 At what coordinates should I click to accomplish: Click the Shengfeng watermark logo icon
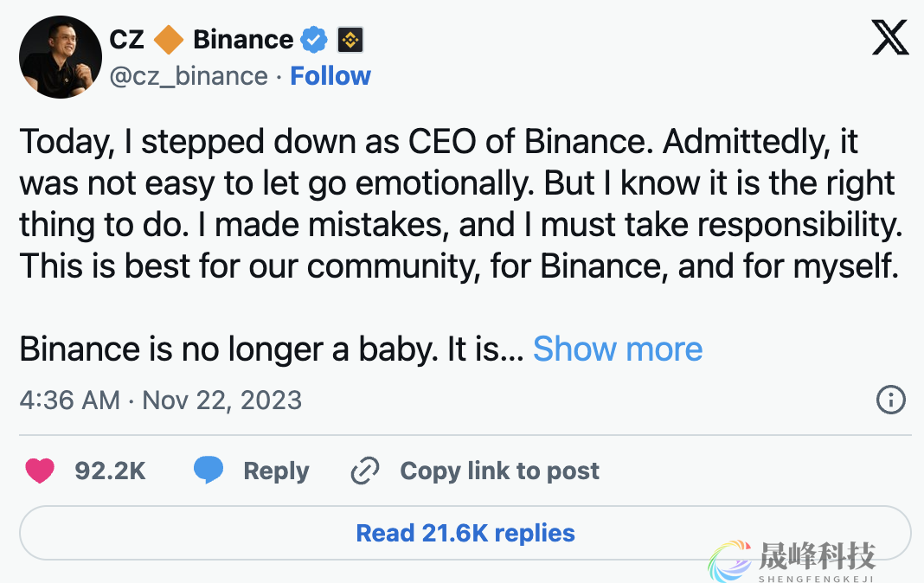[x=729, y=561]
